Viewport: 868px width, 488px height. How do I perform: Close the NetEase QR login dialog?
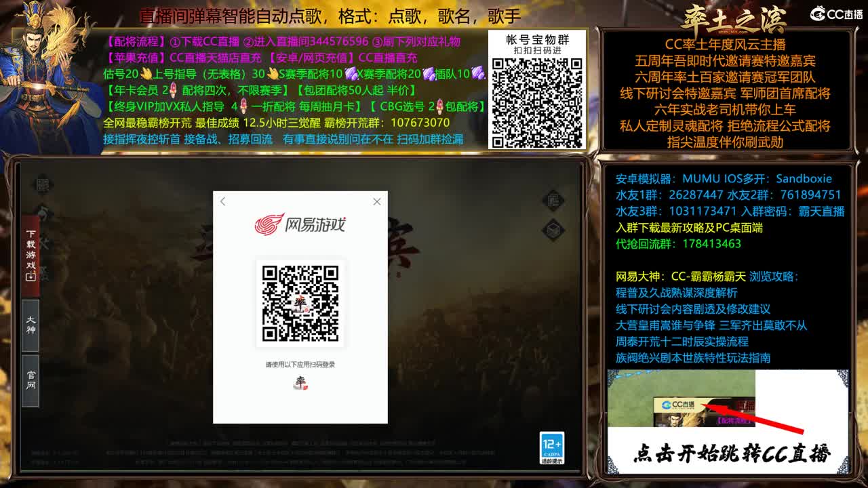377,201
